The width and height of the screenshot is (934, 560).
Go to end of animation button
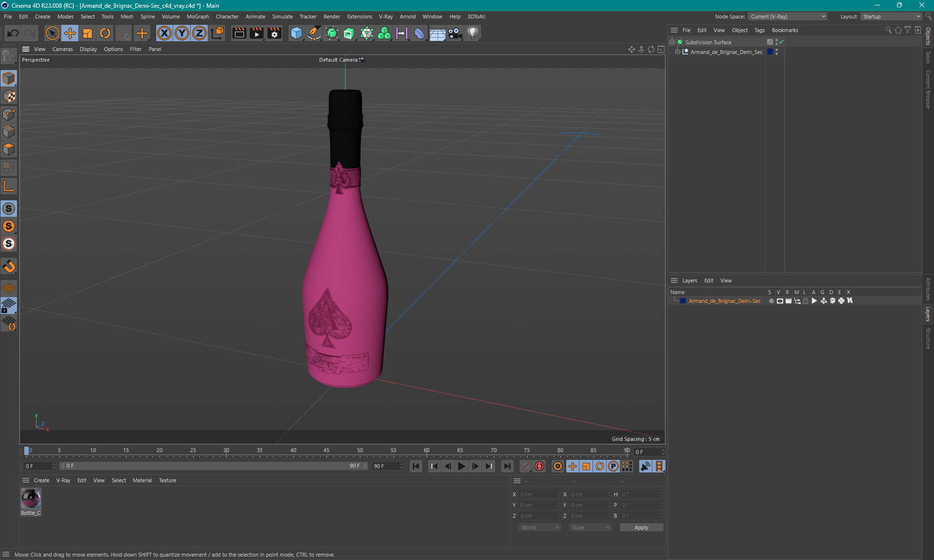point(507,466)
